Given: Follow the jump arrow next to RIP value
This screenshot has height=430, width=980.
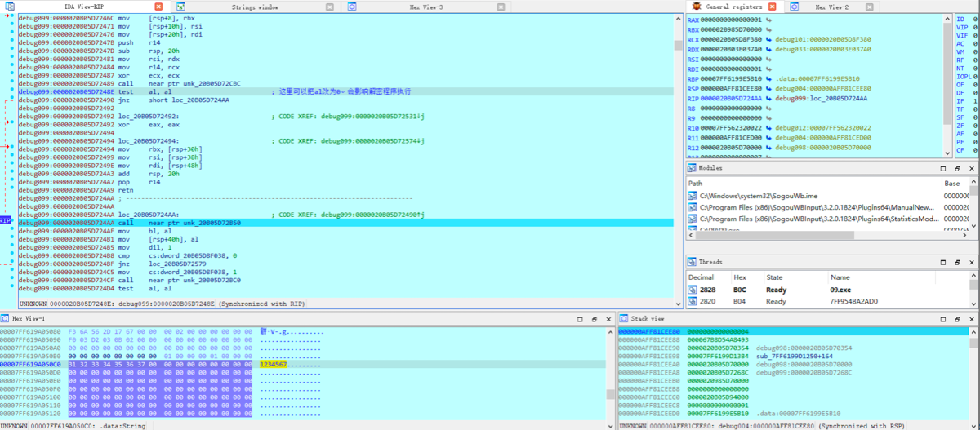Looking at the screenshot, I should tap(768, 98).
